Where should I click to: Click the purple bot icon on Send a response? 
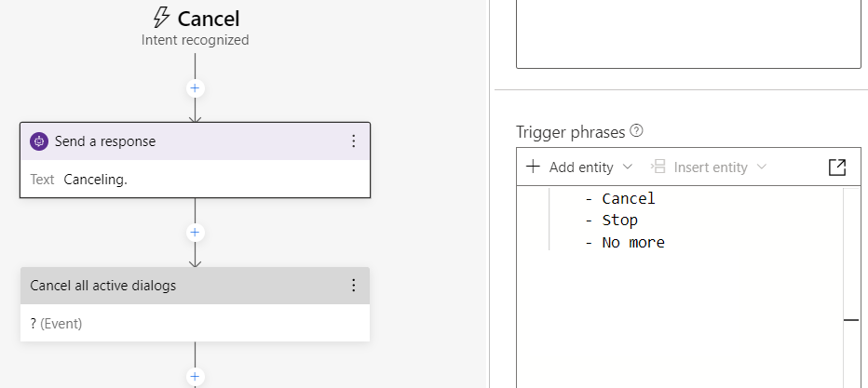(x=39, y=141)
